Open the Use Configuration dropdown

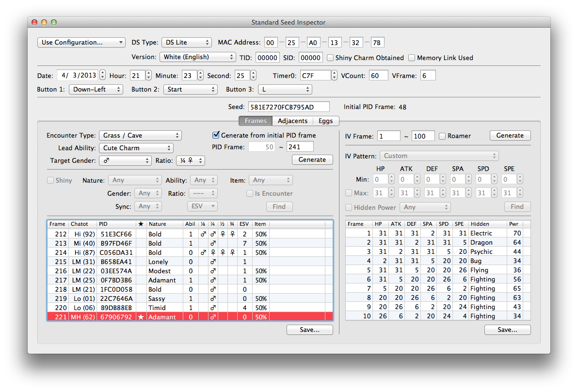pos(81,42)
